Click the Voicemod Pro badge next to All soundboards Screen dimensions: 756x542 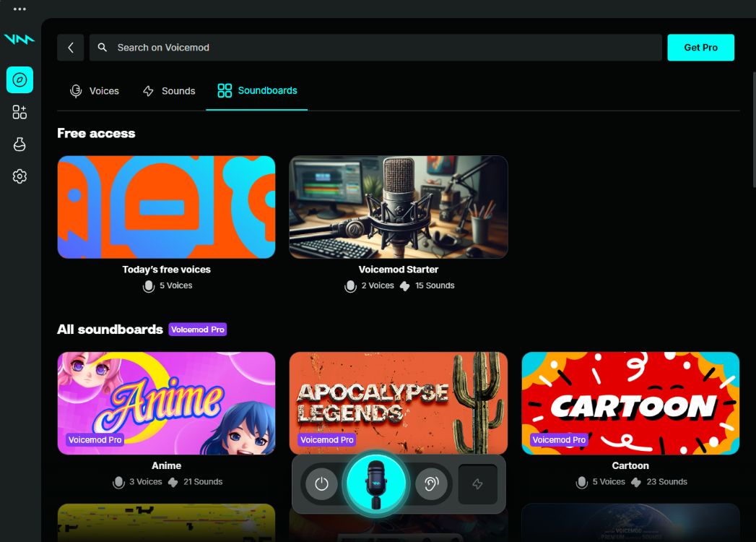[x=199, y=329]
